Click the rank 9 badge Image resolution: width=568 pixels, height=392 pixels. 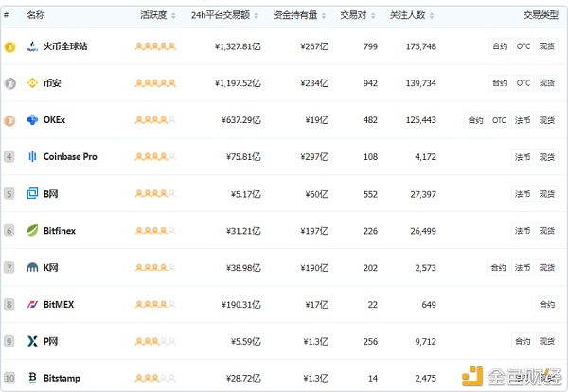point(9,341)
